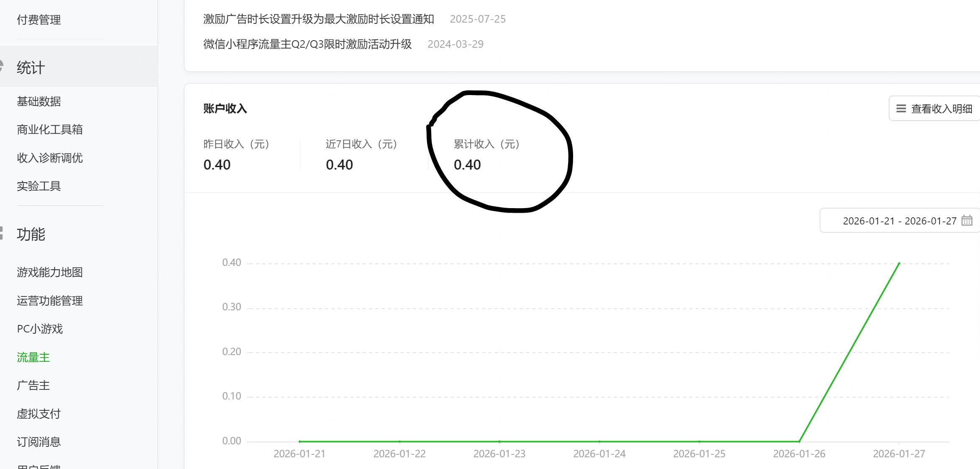Open 微信小程序流量主Q2/Q3限时激励活动升级 announcement
This screenshot has width=980, height=469.
[307, 44]
